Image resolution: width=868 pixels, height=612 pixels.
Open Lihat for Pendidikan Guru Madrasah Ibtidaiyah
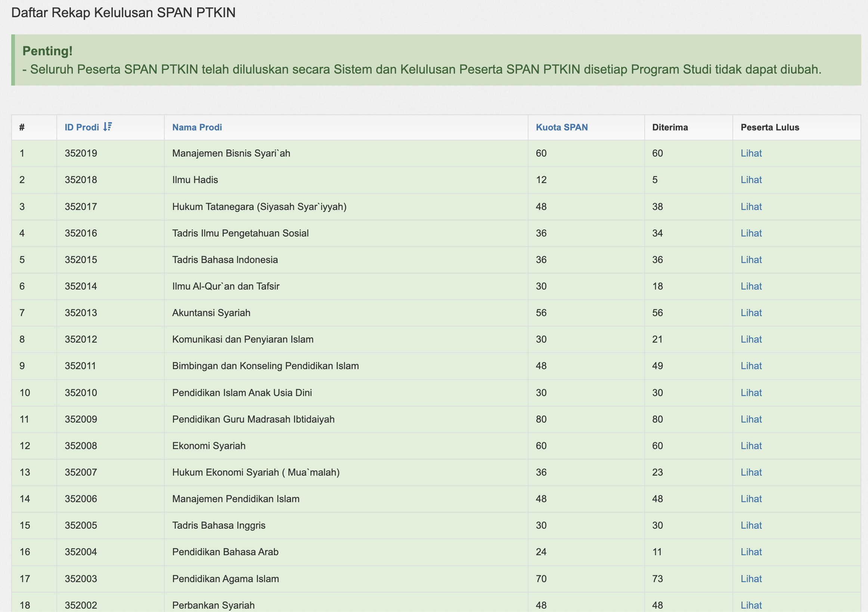[751, 419]
